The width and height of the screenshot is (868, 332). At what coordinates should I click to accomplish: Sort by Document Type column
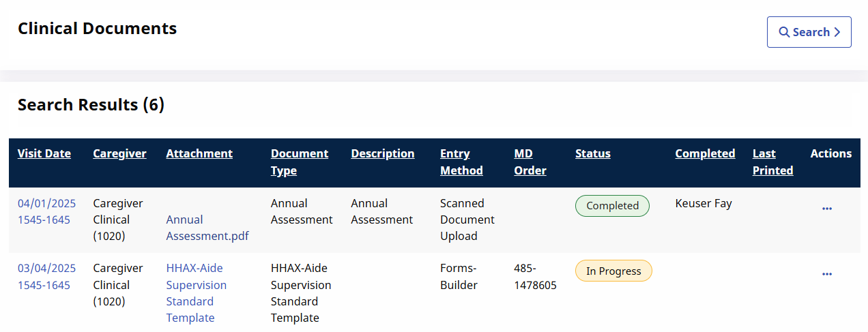pos(300,162)
